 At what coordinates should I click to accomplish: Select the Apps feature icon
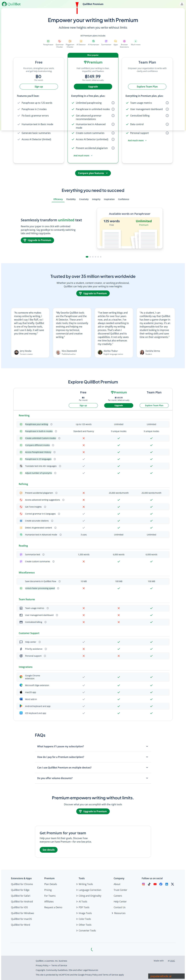(116, 41)
